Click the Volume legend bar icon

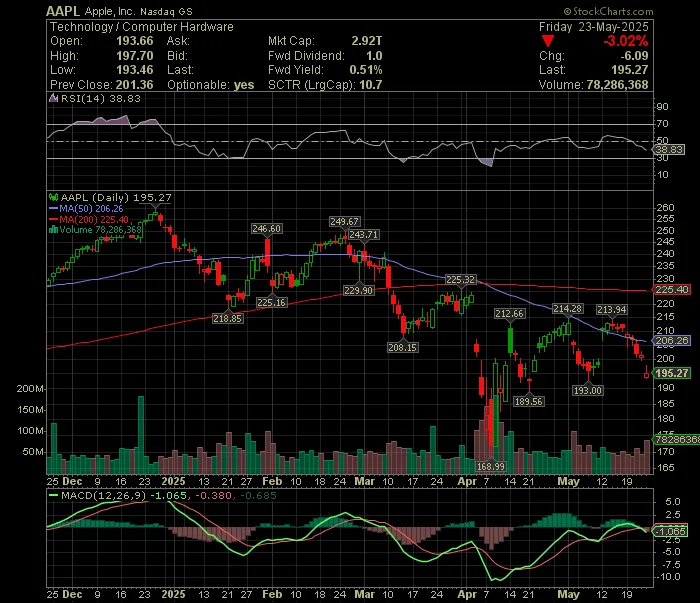coord(53,229)
